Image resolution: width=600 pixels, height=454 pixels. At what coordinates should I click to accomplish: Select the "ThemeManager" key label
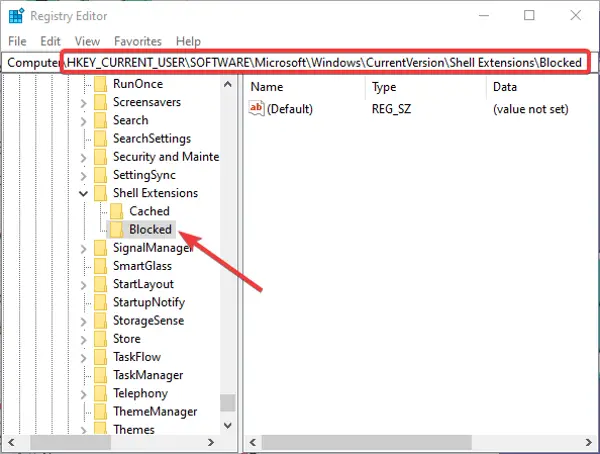pyautogui.click(x=155, y=412)
